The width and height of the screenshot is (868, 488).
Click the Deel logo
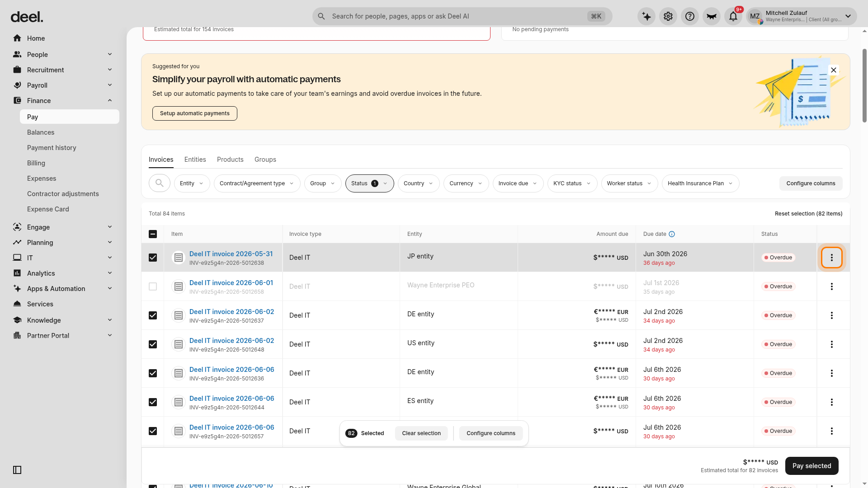pyautogui.click(x=27, y=17)
